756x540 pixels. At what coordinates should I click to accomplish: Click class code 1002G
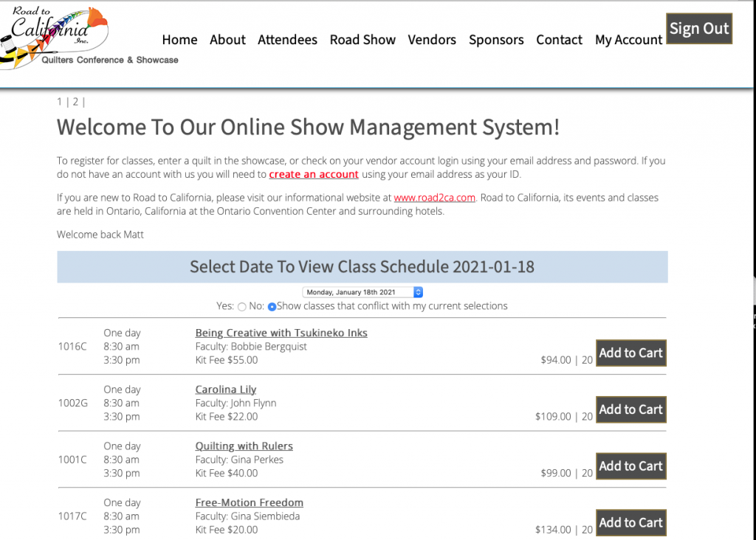73,403
